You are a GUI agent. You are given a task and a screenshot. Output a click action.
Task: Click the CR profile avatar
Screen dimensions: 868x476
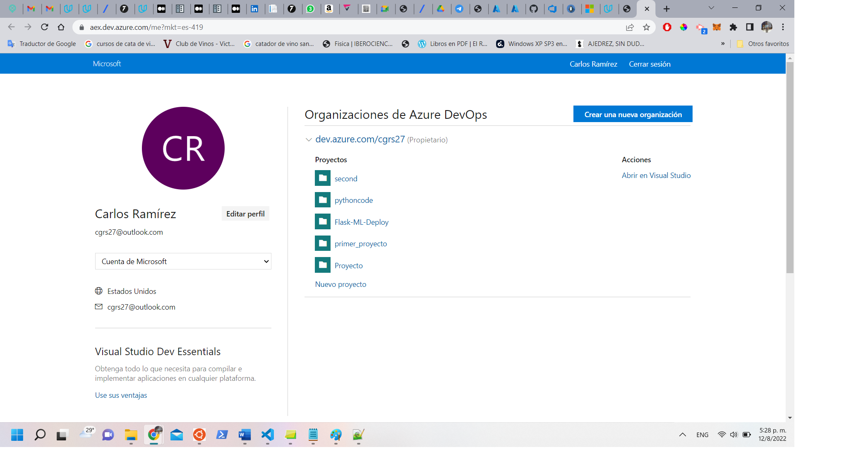click(183, 148)
